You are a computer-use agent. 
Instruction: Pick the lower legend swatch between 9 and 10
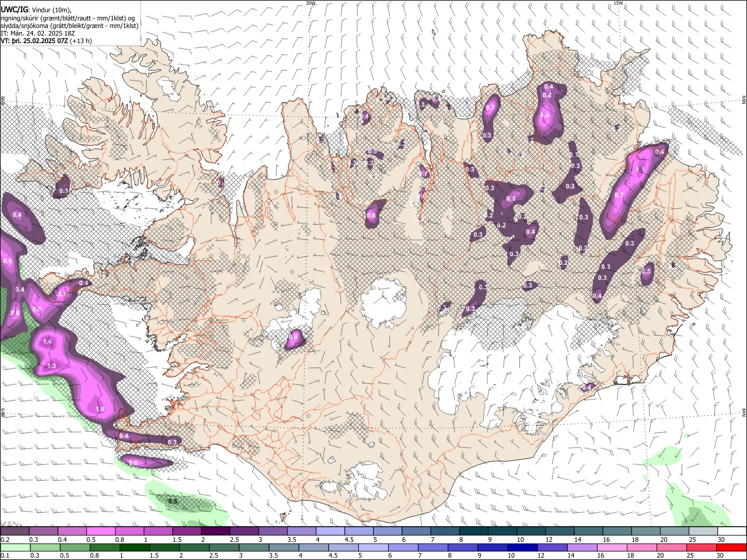[x=493, y=548]
